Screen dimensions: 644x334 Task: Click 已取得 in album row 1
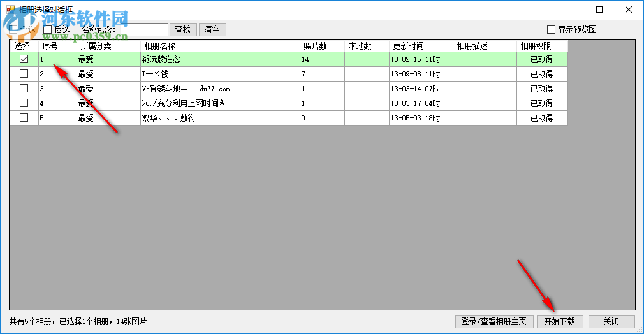point(542,59)
